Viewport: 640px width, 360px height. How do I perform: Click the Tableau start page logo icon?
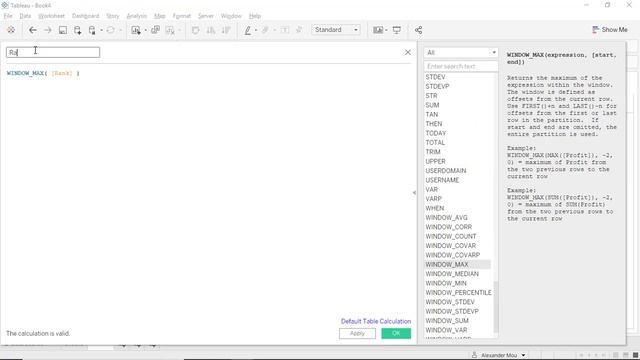11,30
